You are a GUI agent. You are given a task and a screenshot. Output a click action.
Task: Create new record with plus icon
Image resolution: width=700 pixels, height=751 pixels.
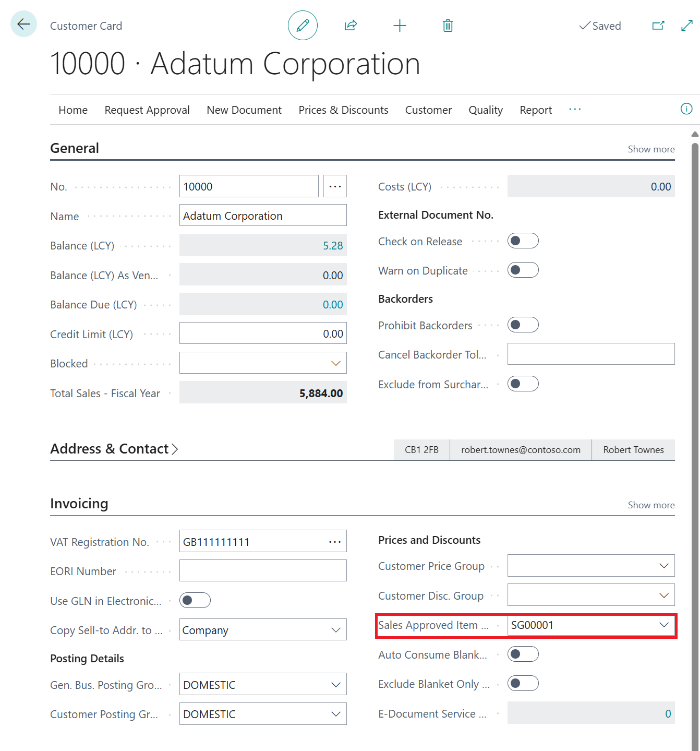pos(400,25)
